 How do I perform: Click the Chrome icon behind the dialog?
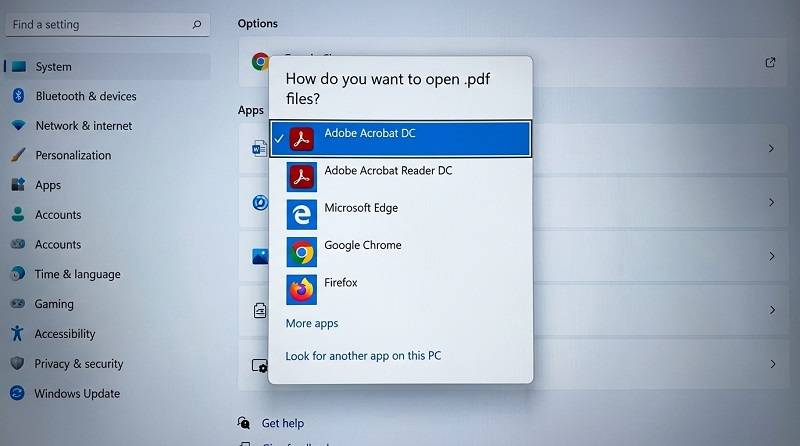pos(260,62)
